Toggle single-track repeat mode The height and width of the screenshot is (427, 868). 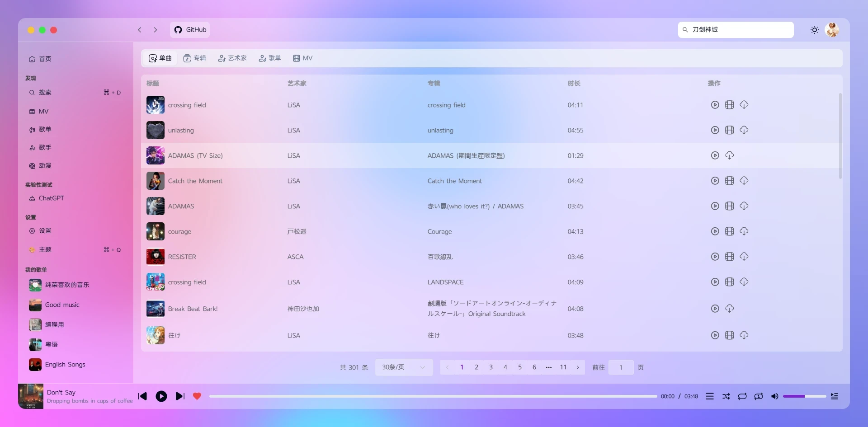point(759,396)
